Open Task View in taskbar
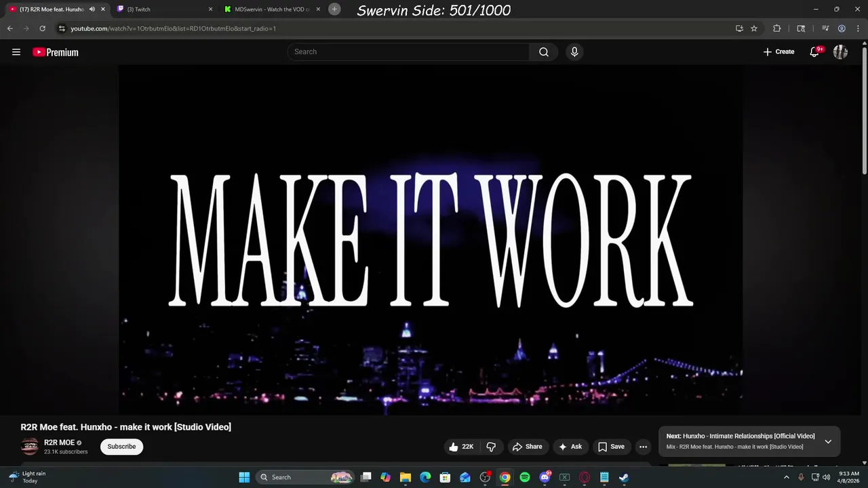The height and width of the screenshot is (488, 868). click(366, 477)
